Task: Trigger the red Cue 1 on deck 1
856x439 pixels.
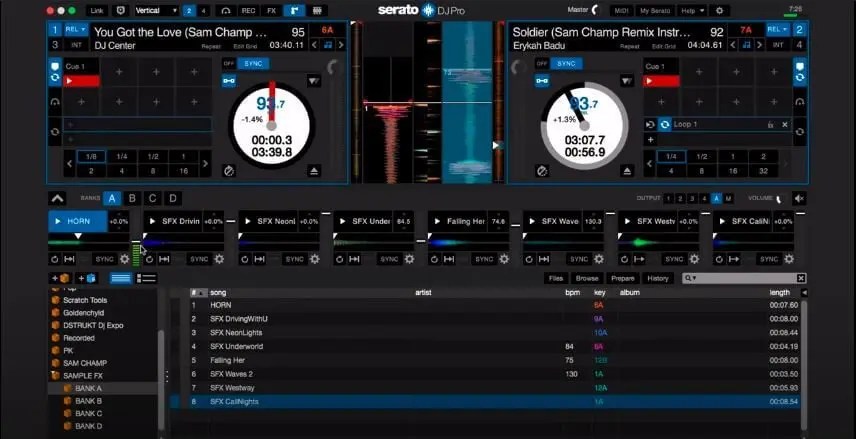Action: pos(81,81)
